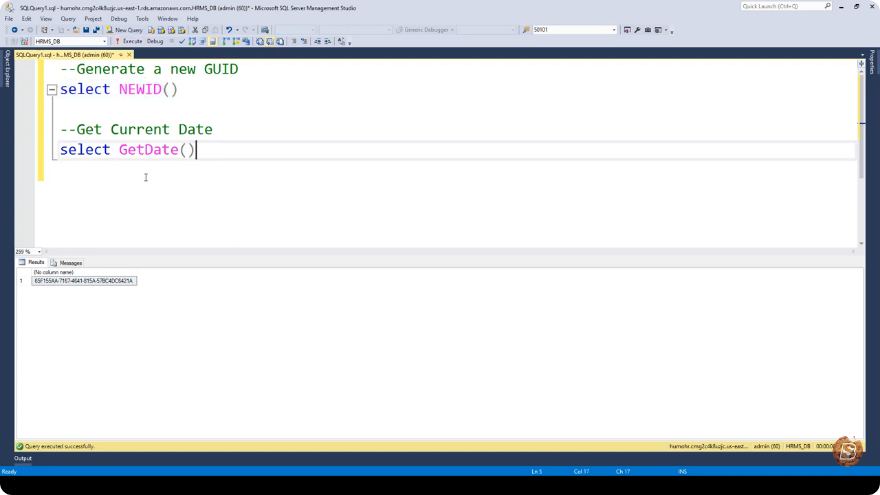This screenshot has height=495, width=880.
Task: Open the HRMS_DB database dropdown
Action: pos(104,42)
